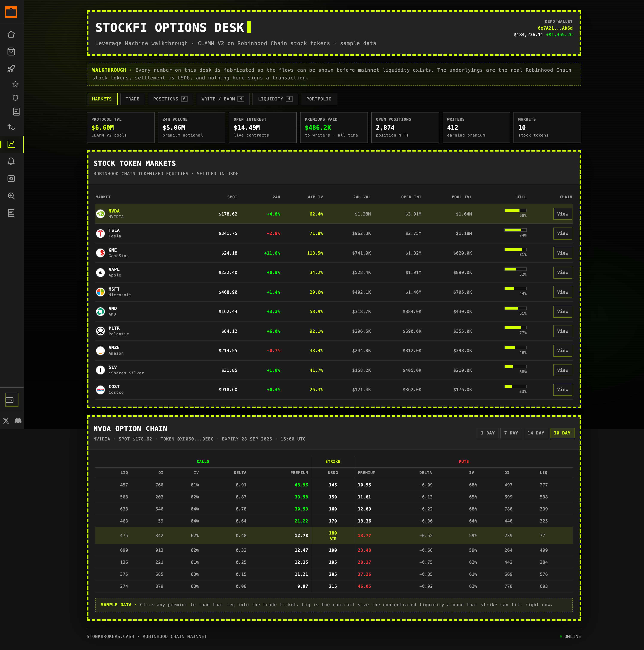Click the Apple token logo
Image resolution: width=644 pixels, height=650 pixels.
[101, 272]
